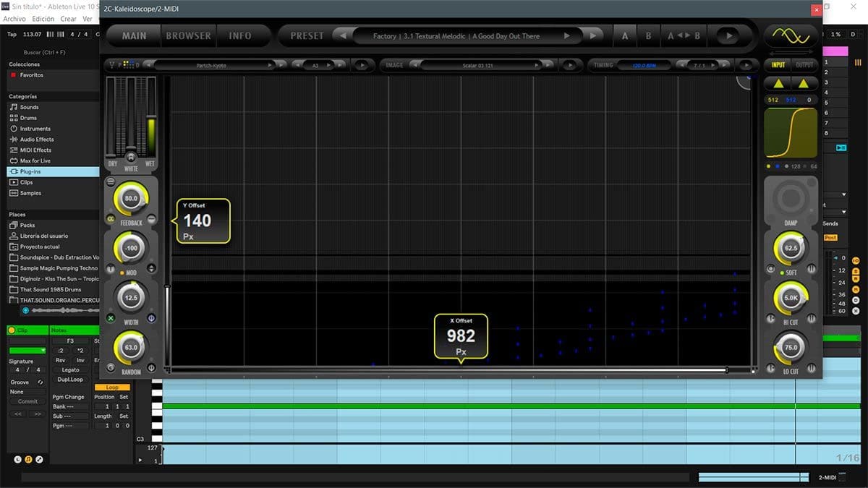
Task: Click the green X icon beside Width
Action: pyautogui.click(x=111, y=318)
